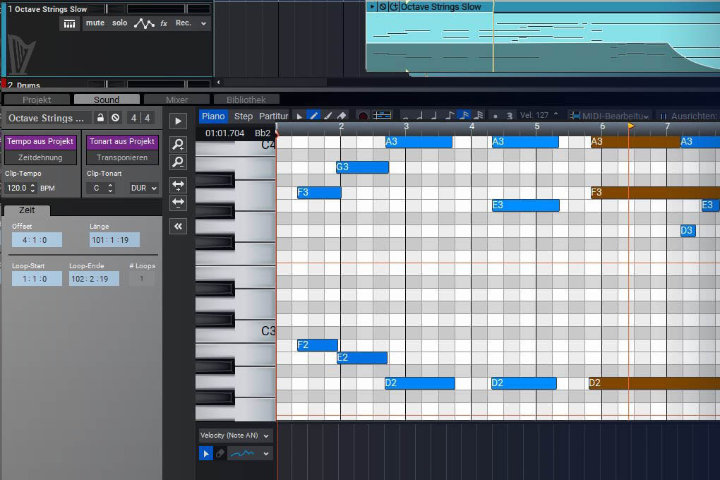This screenshot has width=720, height=480.
Task: Adjust Clip-Tonart key C stepper
Action: tap(110, 188)
